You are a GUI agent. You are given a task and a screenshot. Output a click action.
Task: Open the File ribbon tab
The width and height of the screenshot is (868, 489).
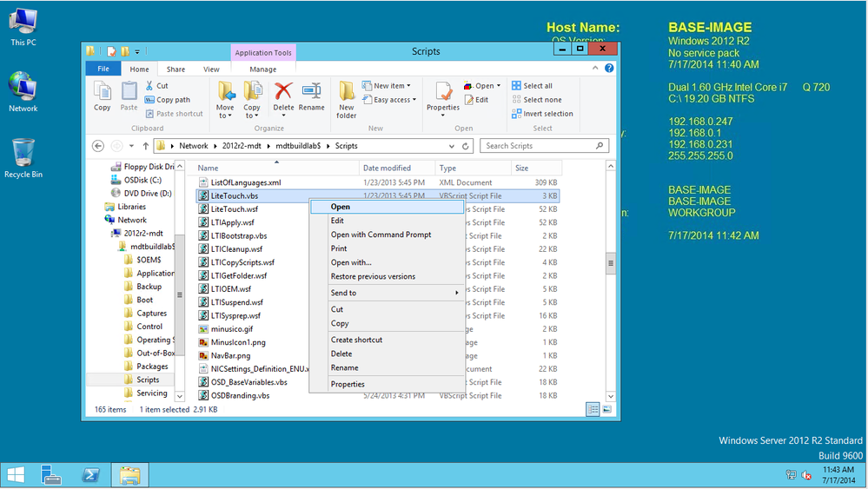[x=103, y=69]
